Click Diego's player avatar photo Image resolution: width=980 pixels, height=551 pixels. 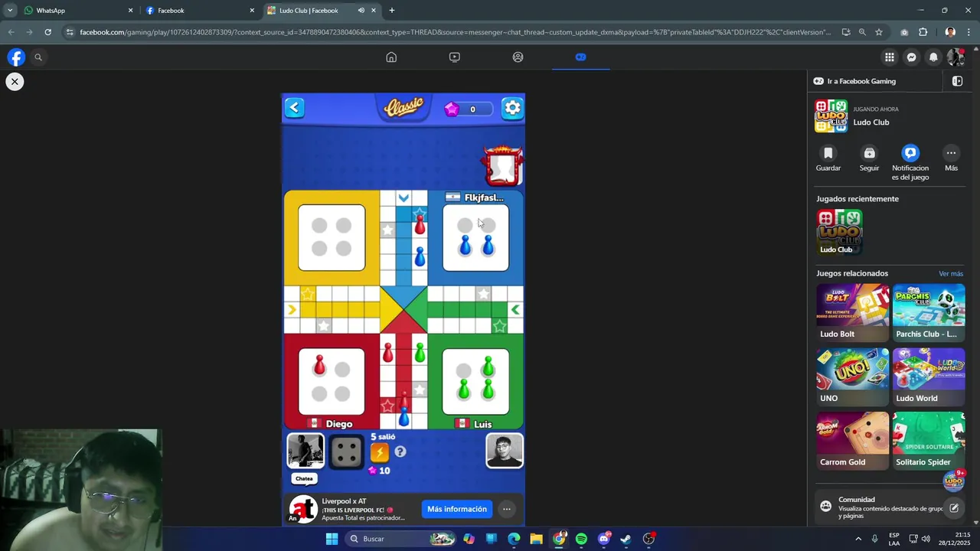click(x=305, y=450)
